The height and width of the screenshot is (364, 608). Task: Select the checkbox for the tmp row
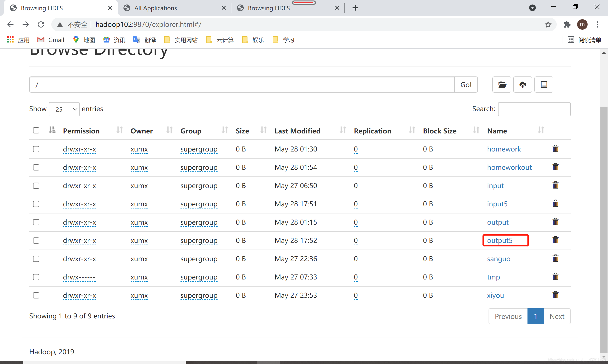[x=36, y=277]
